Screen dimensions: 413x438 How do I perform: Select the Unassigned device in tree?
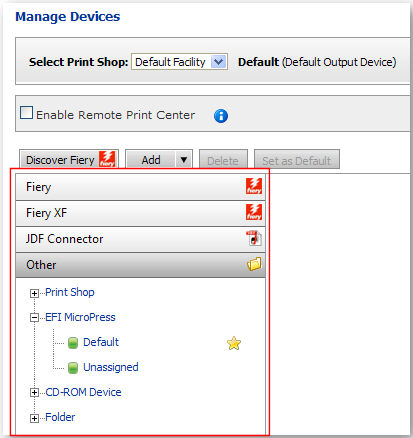(x=111, y=367)
